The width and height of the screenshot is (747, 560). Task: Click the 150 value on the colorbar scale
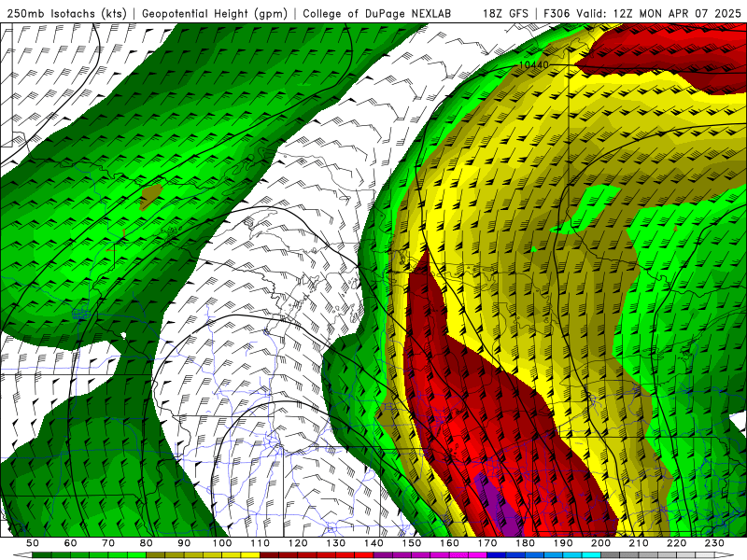tap(411, 543)
